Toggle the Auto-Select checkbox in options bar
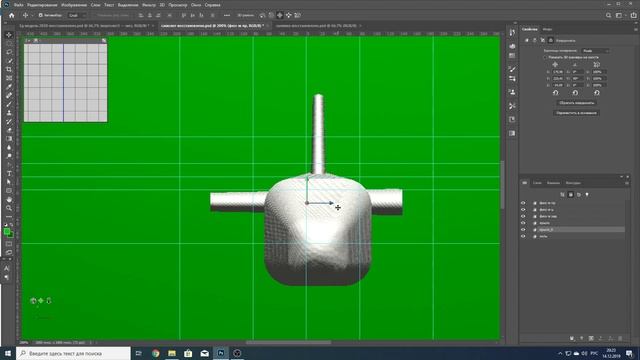This screenshot has width=640, height=360. click(x=41, y=16)
